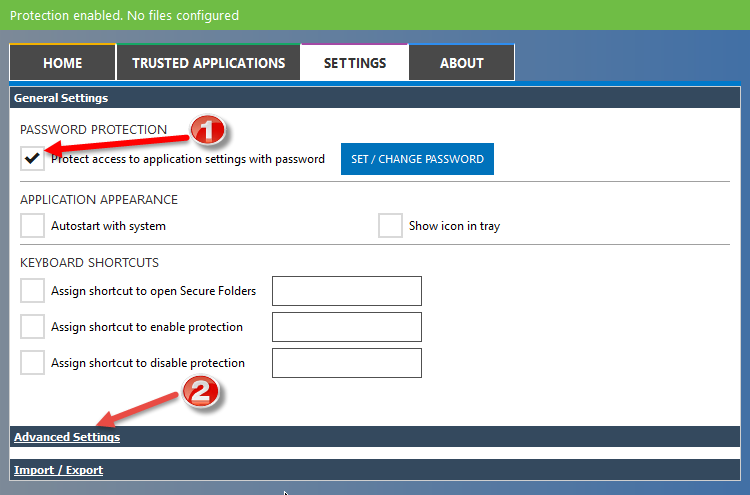Viewport: 750px width, 495px height.
Task: Uncheck protect access with password checkbox
Action: click(32, 158)
